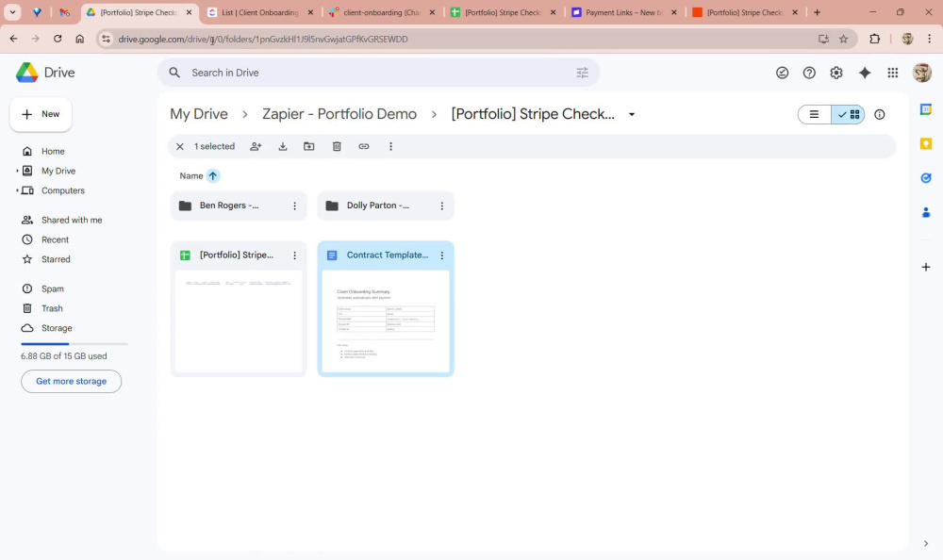Open Starred items
The image size is (943, 560).
pyautogui.click(x=56, y=259)
